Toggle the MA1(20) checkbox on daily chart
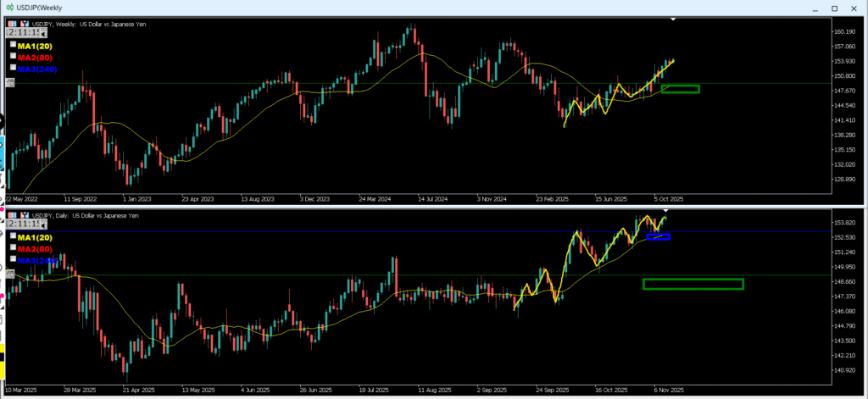Viewport: 868px width, 399px height. (13, 235)
